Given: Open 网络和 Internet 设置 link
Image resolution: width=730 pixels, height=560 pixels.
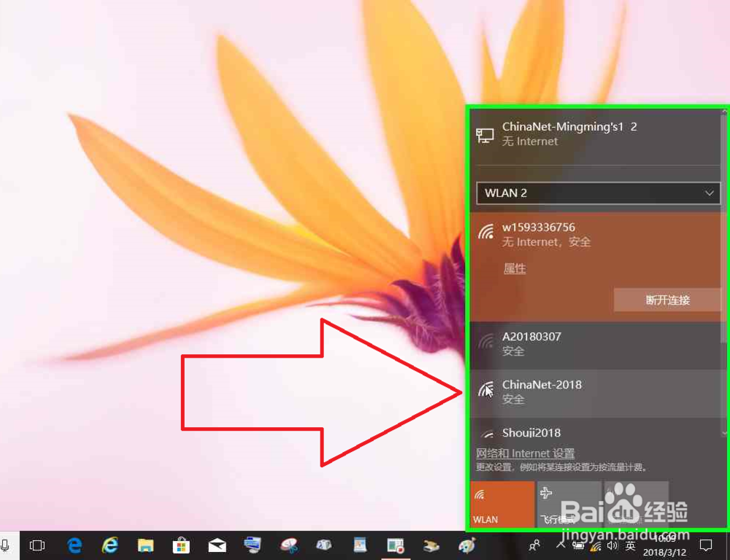Looking at the screenshot, I should [x=525, y=453].
